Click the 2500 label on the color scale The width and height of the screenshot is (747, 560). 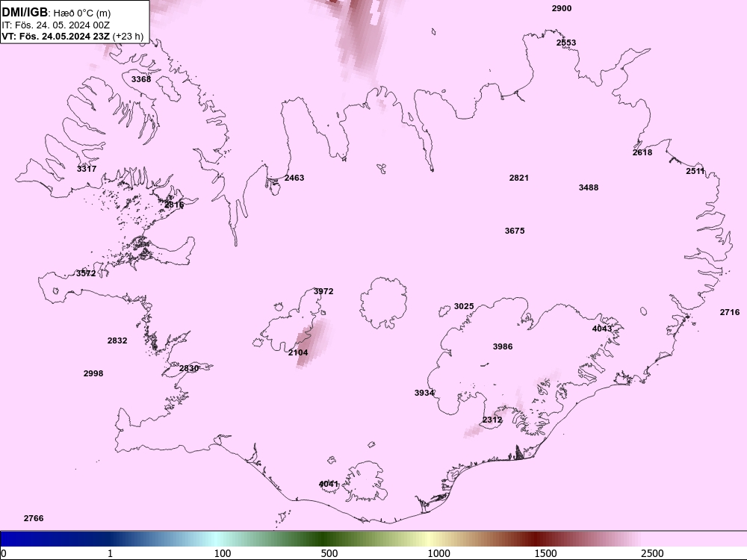pyautogui.click(x=652, y=553)
